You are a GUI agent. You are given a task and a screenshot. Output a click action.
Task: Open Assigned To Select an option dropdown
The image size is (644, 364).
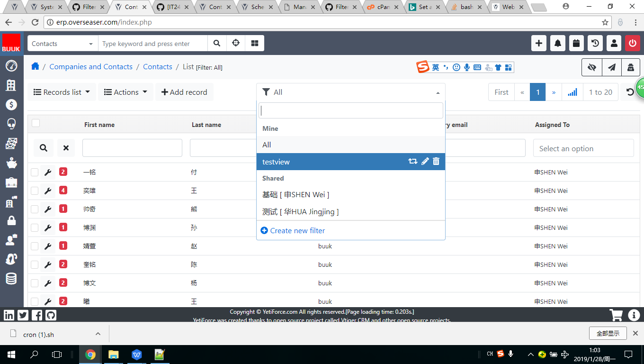pos(583,148)
